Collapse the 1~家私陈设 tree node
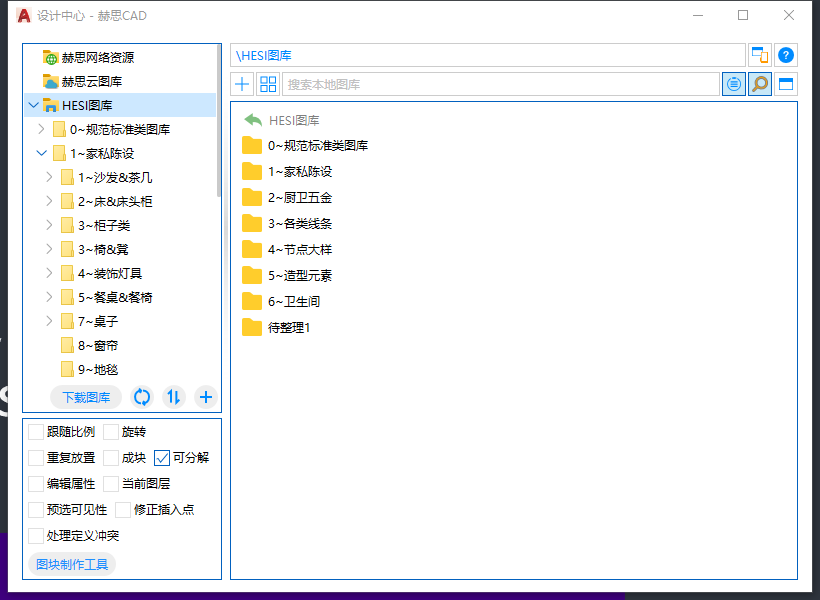 [x=41, y=153]
